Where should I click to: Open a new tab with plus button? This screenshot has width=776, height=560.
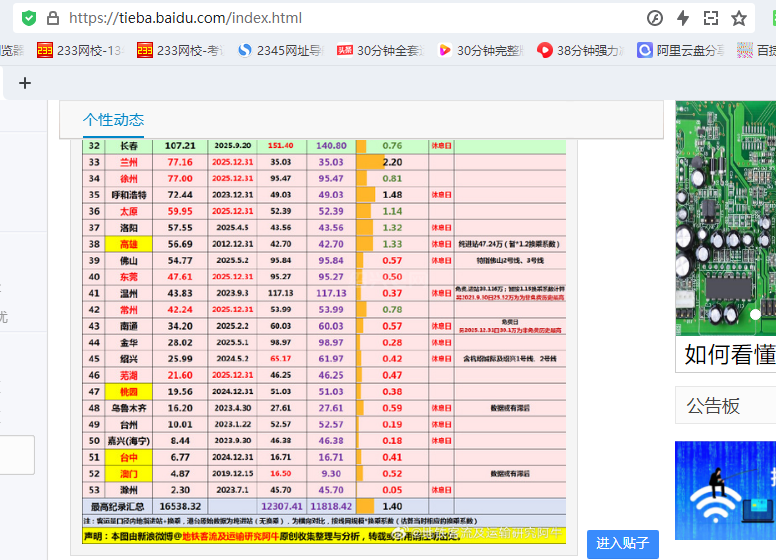point(25,83)
